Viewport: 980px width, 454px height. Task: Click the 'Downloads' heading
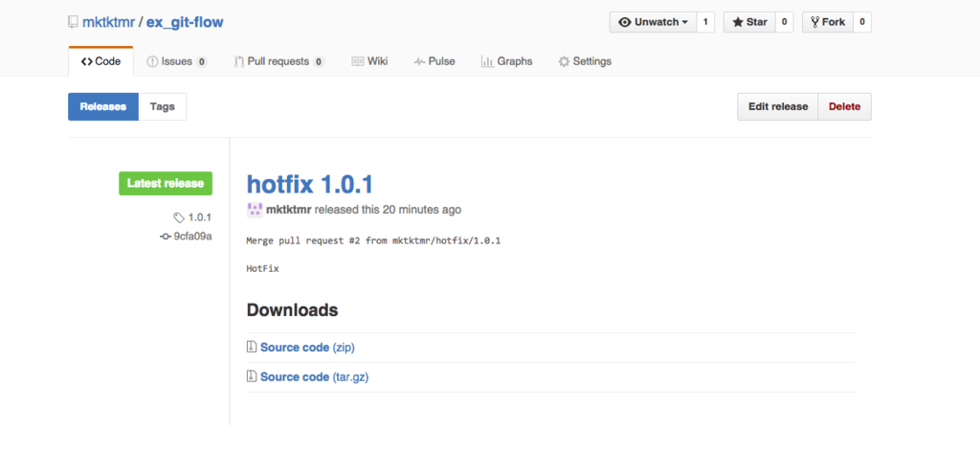[x=293, y=309]
